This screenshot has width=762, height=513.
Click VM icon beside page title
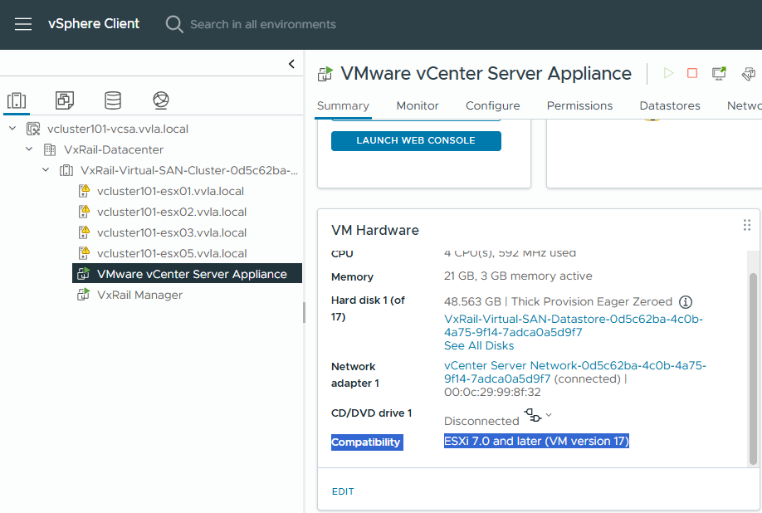pyautogui.click(x=325, y=74)
